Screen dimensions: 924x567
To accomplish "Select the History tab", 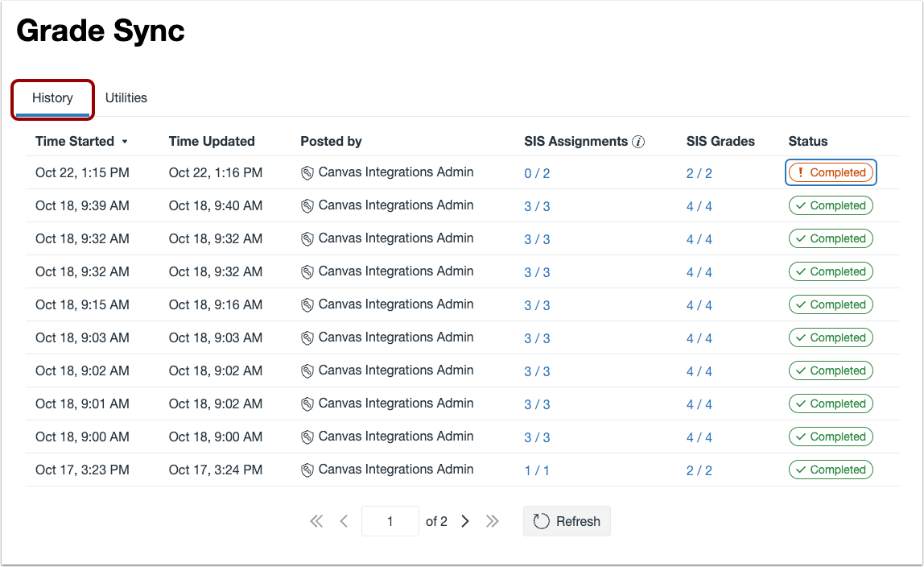I will [x=52, y=97].
